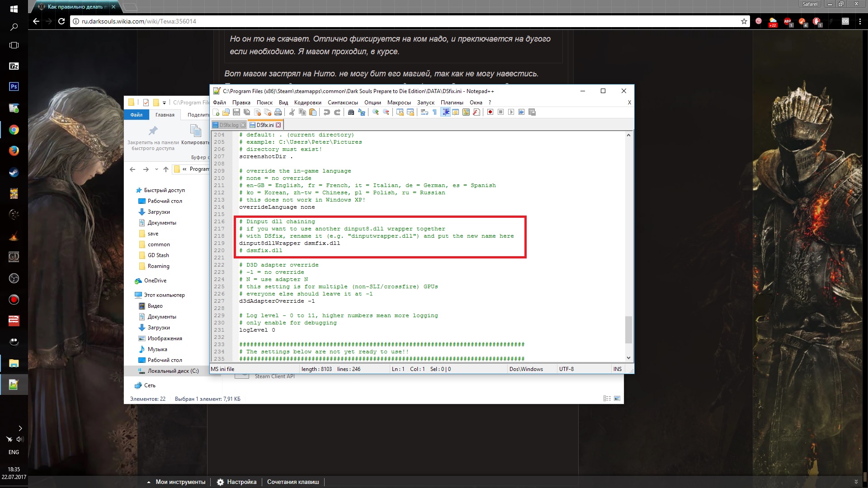Click the editor scroll-up arrow
The height and width of the screenshot is (488, 868).
click(628, 135)
